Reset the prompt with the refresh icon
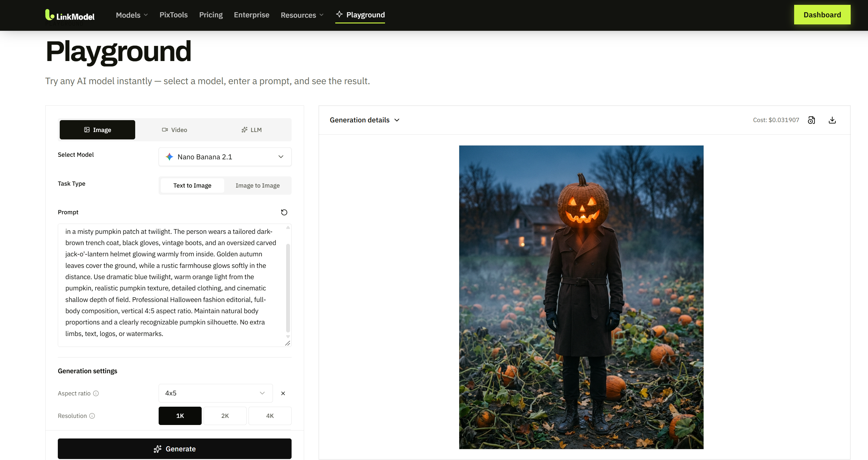 pyautogui.click(x=284, y=212)
